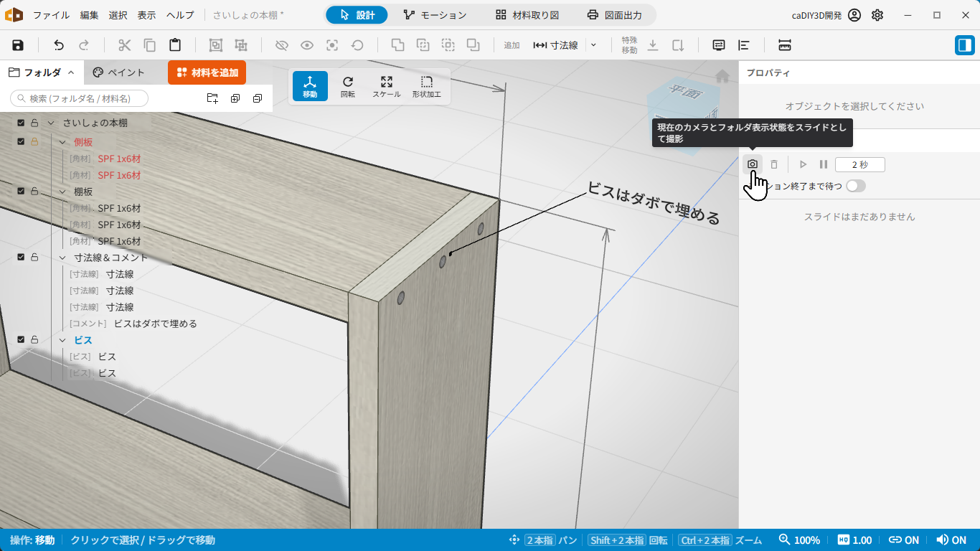The width and height of the screenshot is (980, 551).
Task: Uncheck the ビス folder checkbox
Action: click(21, 339)
